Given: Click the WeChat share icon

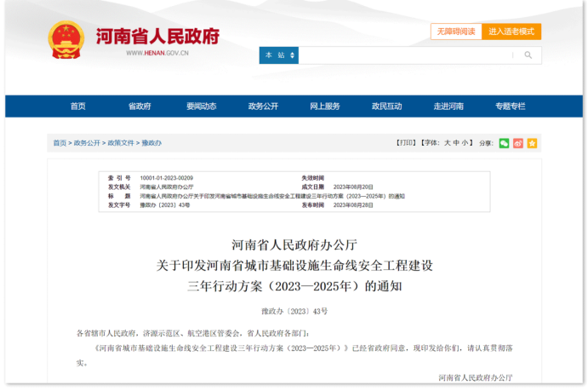Looking at the screenshot, I should pos(504,143).
